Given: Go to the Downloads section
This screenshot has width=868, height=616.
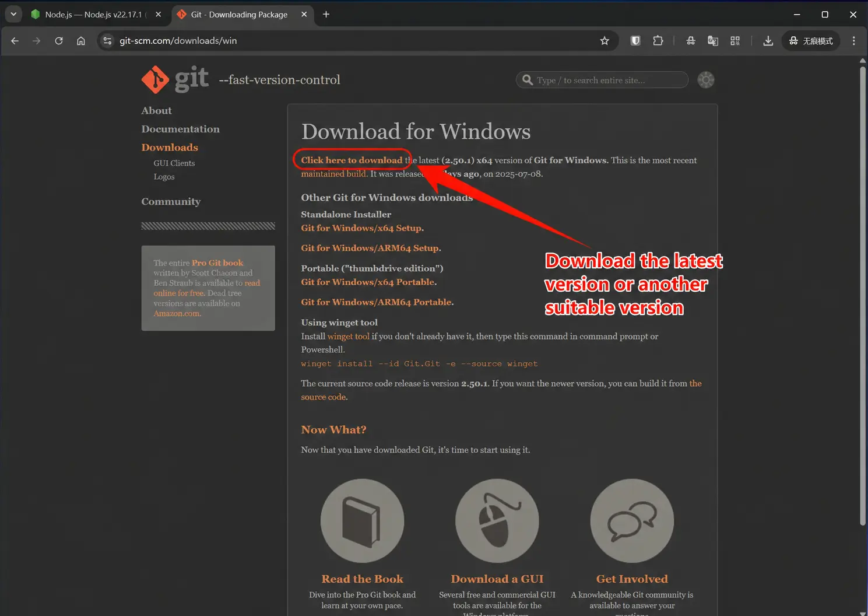Looking at the screenshot, I should [170, 148].
